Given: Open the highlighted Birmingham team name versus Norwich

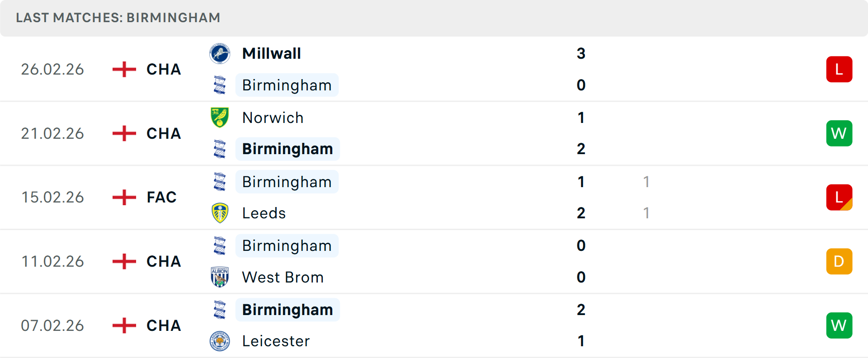Looking at the screenshot, I should (288, 148).
